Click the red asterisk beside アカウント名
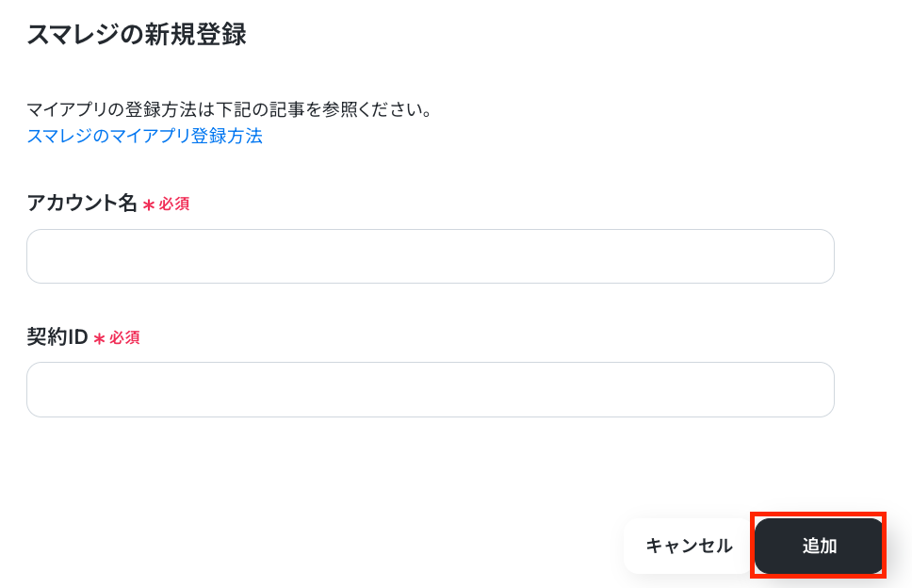Image resolution: width=912 pixels, height=588 pixels. [x=149, y=204]
